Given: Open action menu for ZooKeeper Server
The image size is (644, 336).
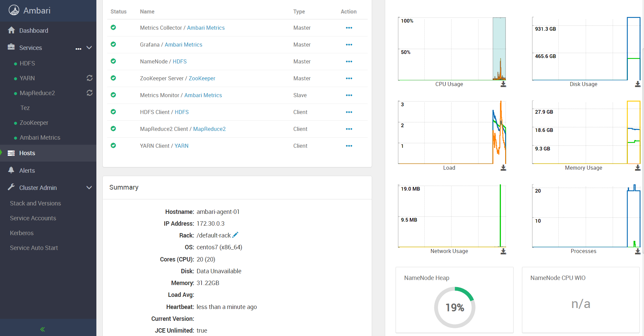Looking at the screenshot, I should tap(349, 78).
